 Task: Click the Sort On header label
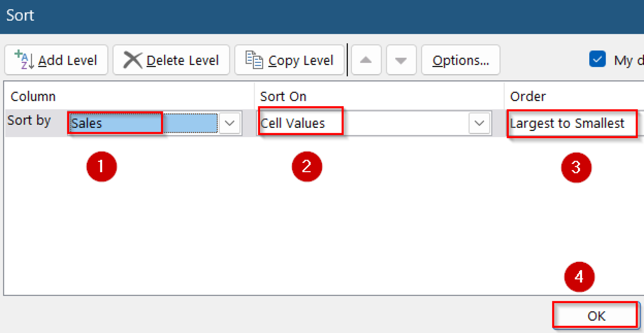[x=283, y=96]
